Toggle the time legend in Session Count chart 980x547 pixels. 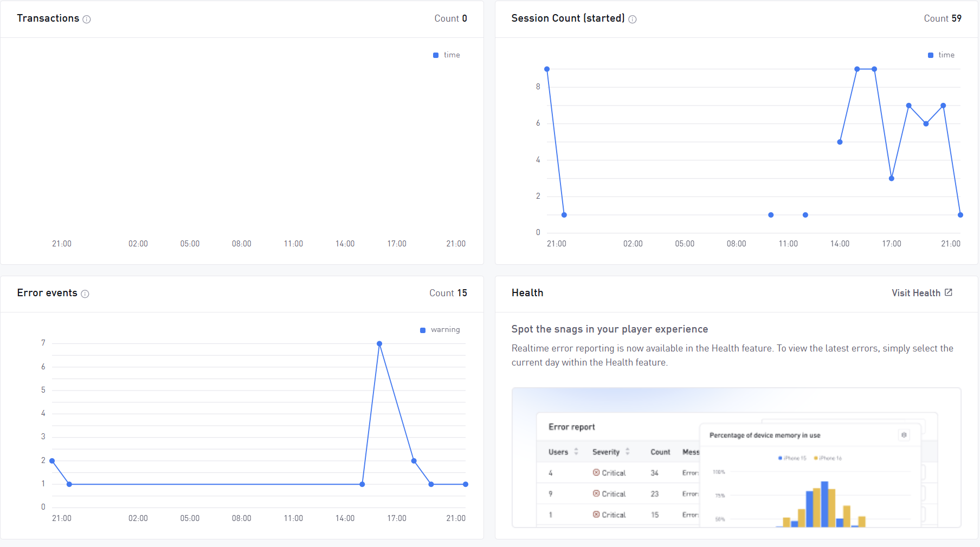[x=942, y=55]
